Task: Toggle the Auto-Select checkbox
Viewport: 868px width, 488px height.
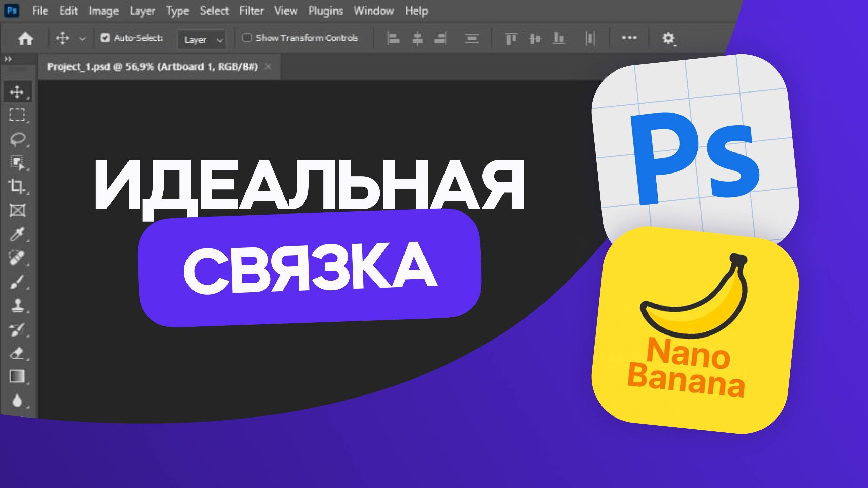Action: point(106,38)
